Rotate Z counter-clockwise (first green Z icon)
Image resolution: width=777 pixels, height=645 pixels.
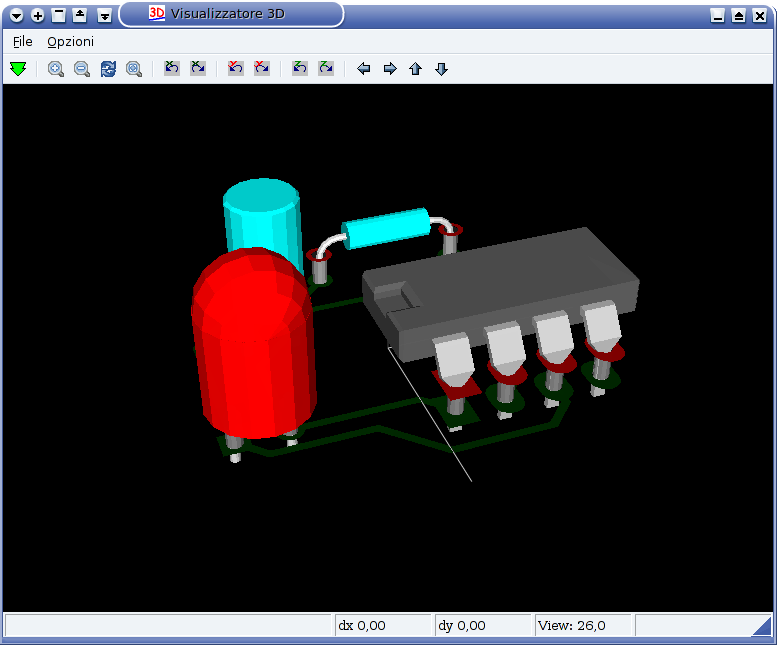(x=300, y=68)
